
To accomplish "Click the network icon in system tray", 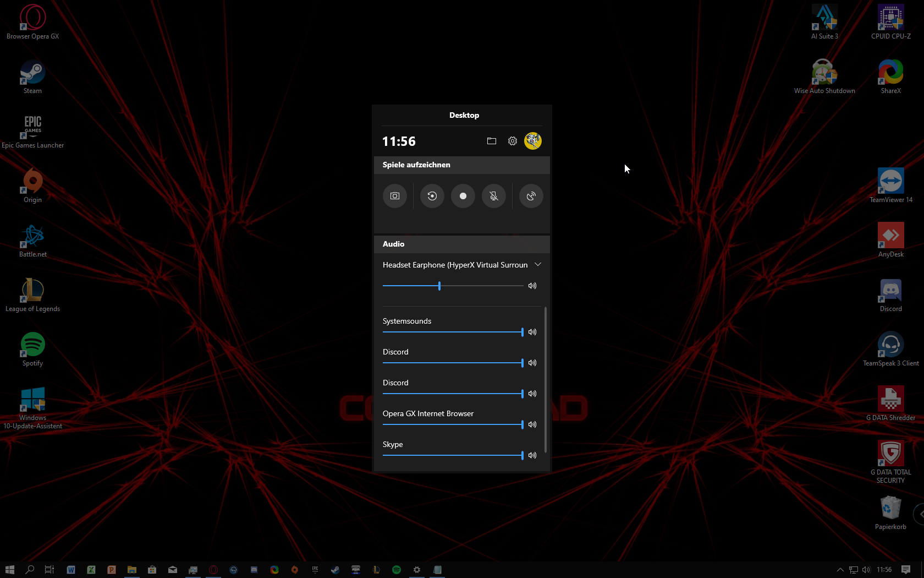I will [854, 570].
